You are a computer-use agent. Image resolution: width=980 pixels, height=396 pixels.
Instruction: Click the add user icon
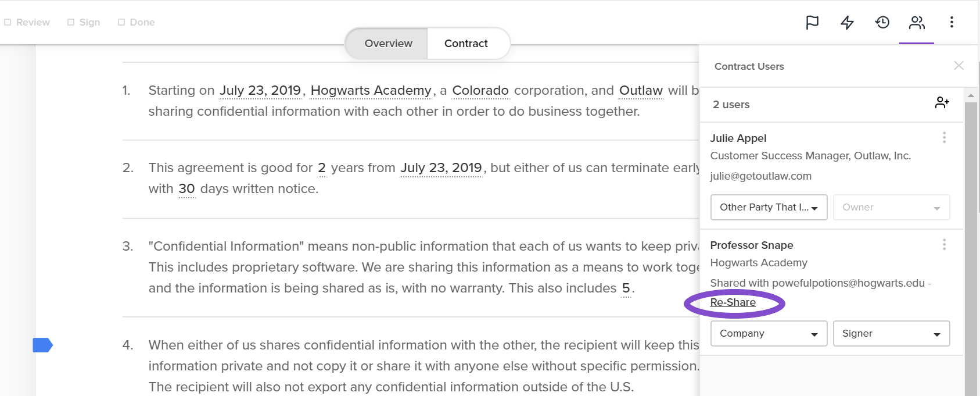click(942, 103)
